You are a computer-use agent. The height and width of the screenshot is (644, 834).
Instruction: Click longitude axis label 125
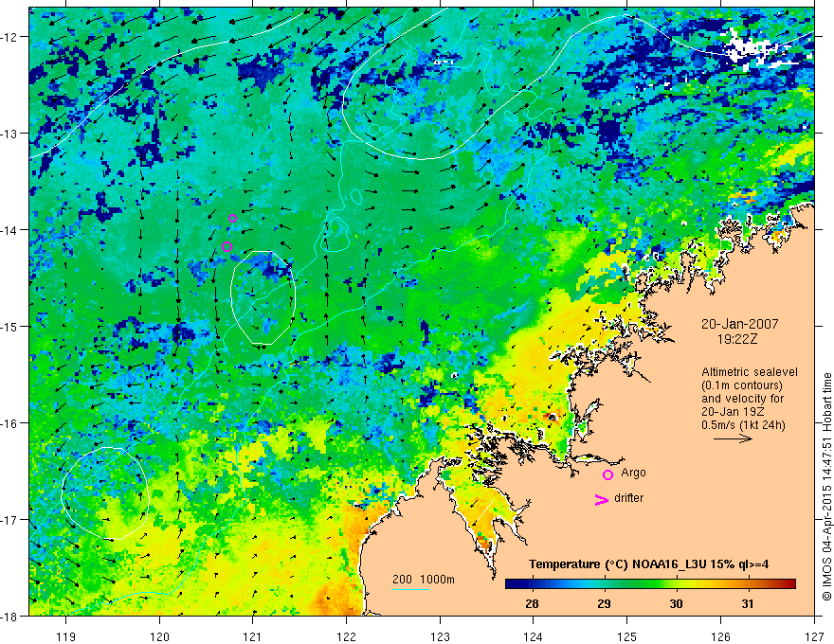[627, 636]
